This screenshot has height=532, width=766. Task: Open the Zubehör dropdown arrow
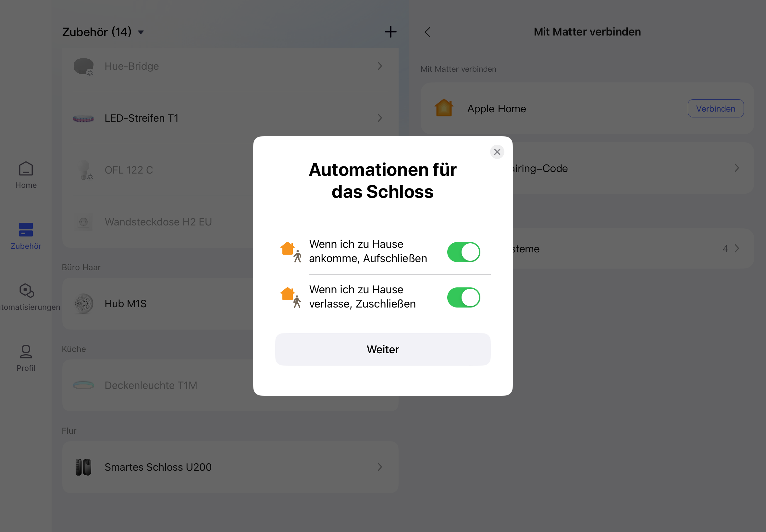click(141, 32)
